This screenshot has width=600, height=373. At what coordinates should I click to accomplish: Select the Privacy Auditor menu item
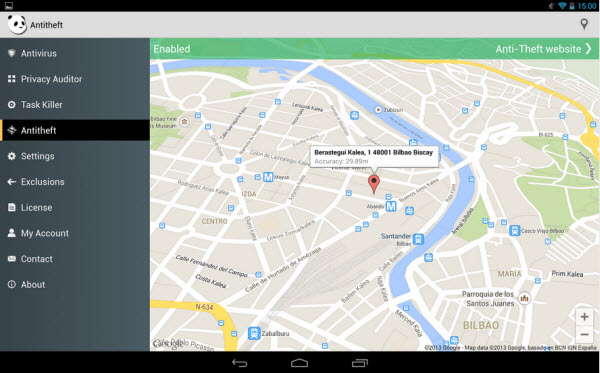pyautogui.click(x=75, y=79)
